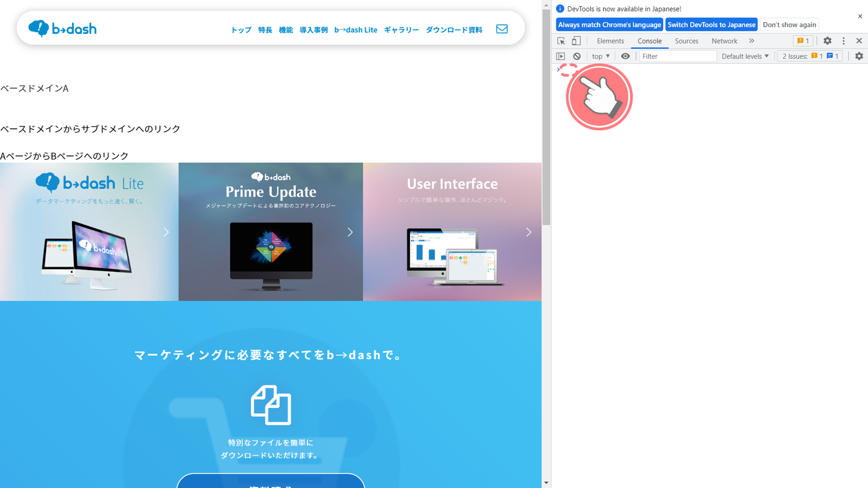
Task: Click the b→dash logo in header
Action: (x=62, y=28)
